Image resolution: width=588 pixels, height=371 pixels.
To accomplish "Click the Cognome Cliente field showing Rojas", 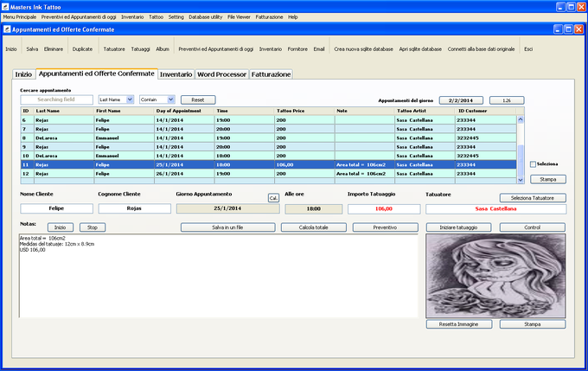I will pos(134,208).
